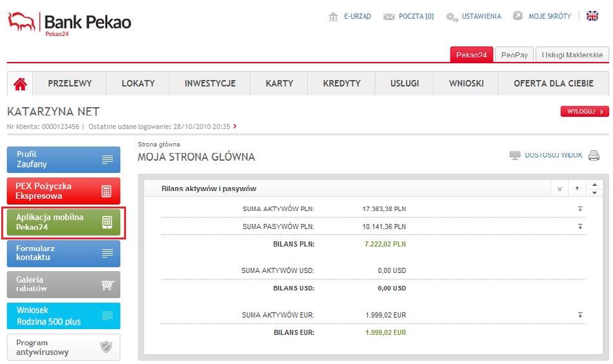Open Wniosek Rodzina 500 plus tile

(63, 316)
